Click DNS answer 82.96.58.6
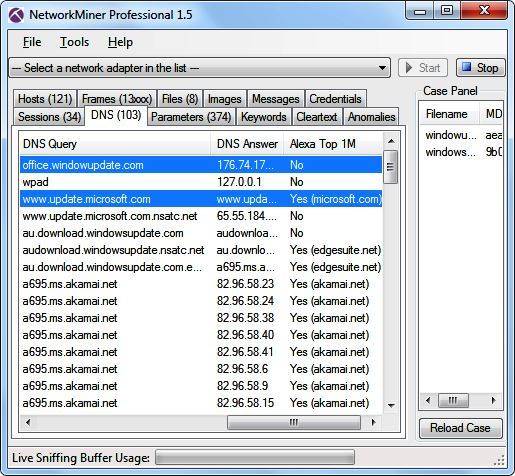 coord(242,369)
